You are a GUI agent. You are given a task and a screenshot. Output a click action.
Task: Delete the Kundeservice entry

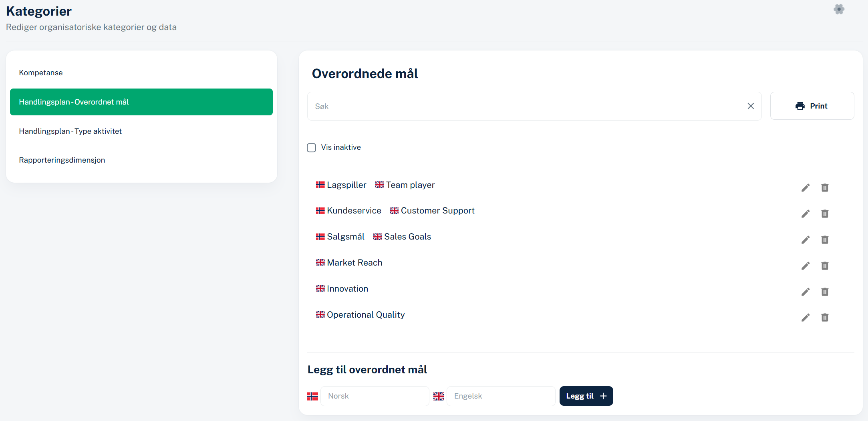coord(824,214)
